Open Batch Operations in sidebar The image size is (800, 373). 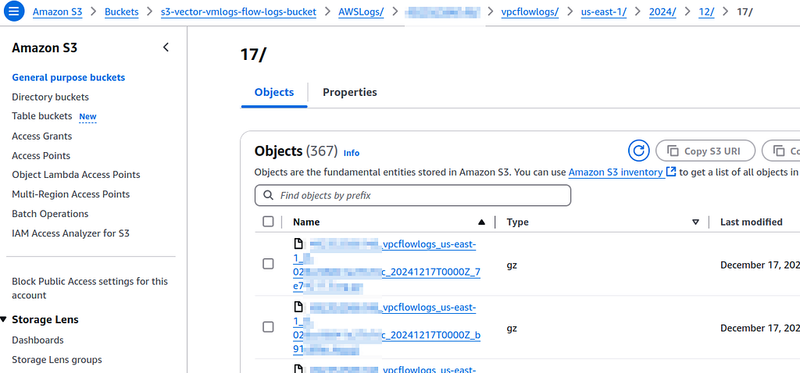50,214
